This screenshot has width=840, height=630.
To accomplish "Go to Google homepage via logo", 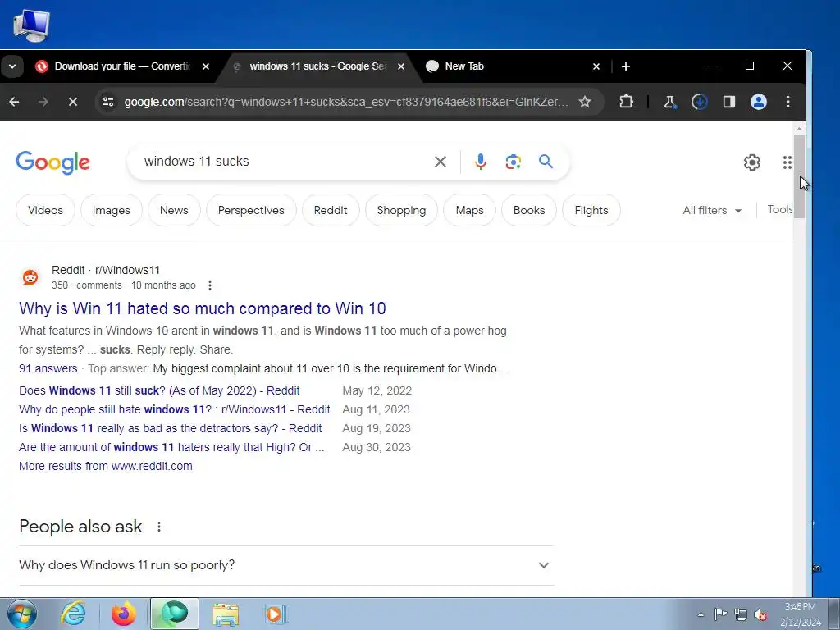I will coord(53,162).
